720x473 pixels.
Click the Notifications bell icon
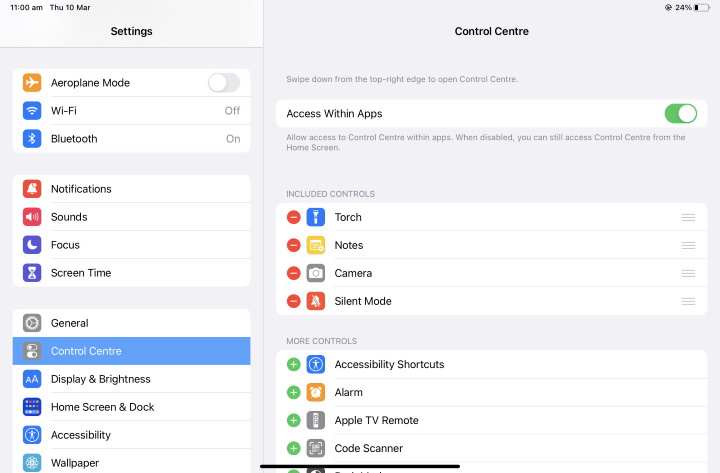[32, 189]
